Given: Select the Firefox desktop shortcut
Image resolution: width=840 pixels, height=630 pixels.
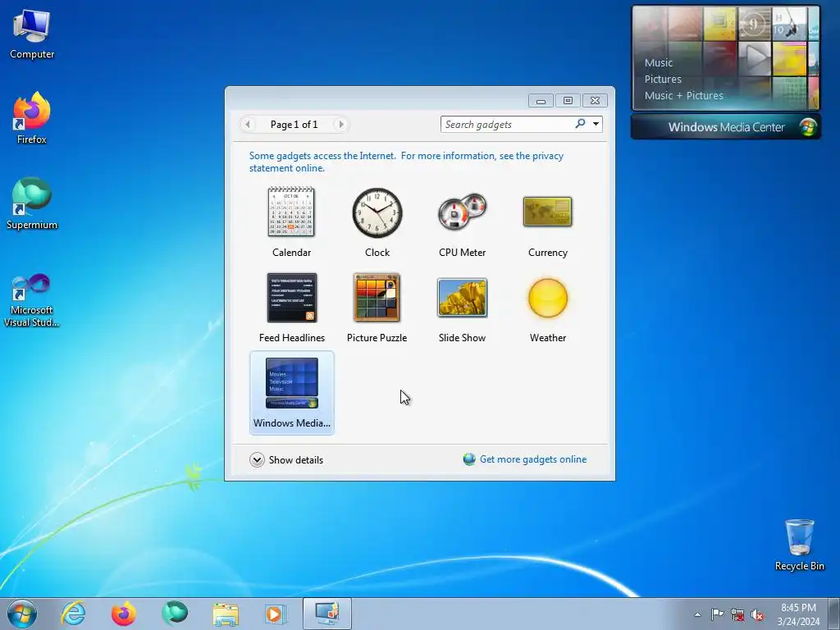Looking at the screenshot, I should click(x=32, y=118).
